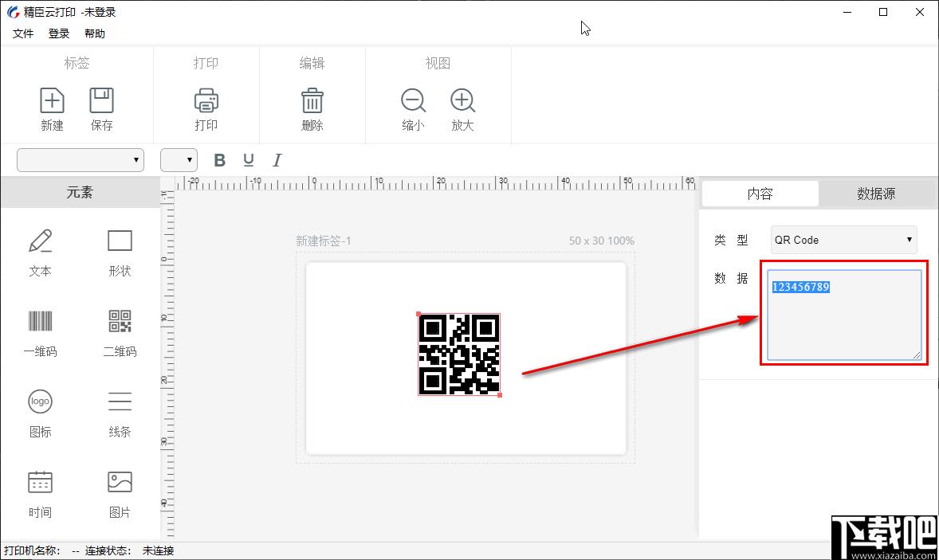Open the font family dropdown
Image resolution: width=939 pixels, height=560 pixels.
[81, 160]
